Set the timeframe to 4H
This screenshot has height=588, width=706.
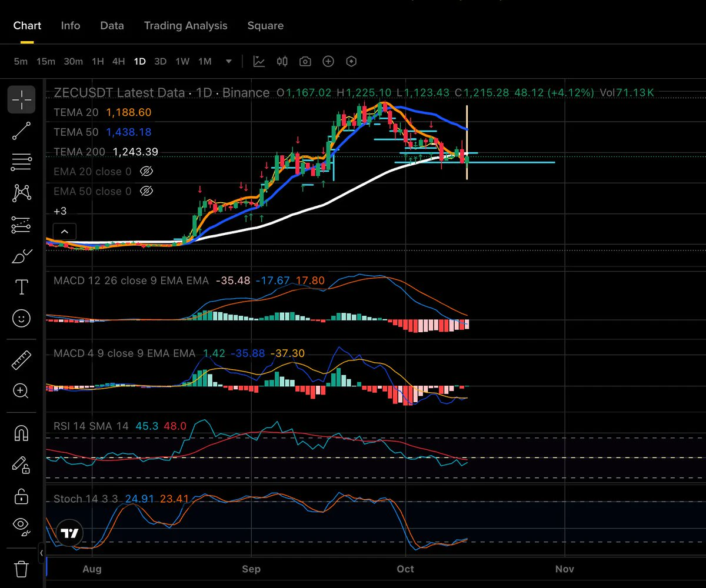pyautogui.click(x=118, y=61)
